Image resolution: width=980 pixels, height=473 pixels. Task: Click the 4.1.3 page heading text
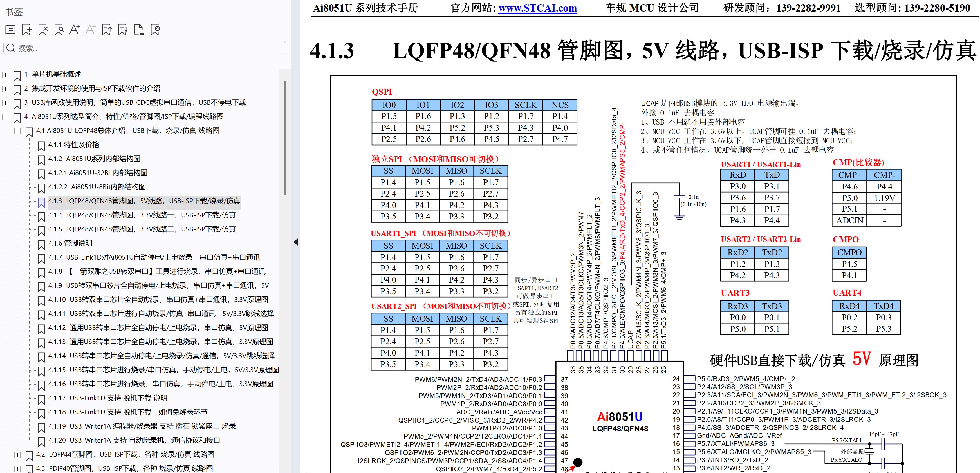coord(643,51)
